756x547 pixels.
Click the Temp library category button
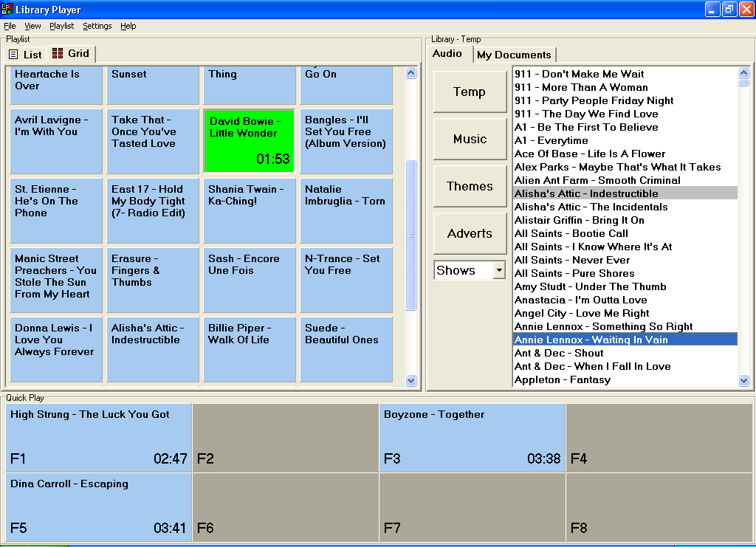(x=470, y=92)
